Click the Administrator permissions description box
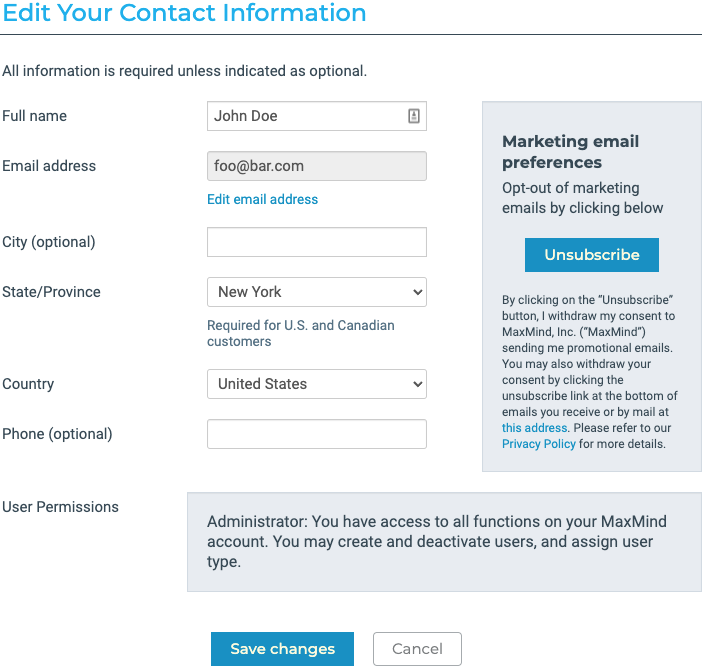The width and height of the screenshot is (714, 671). [444, 541]
